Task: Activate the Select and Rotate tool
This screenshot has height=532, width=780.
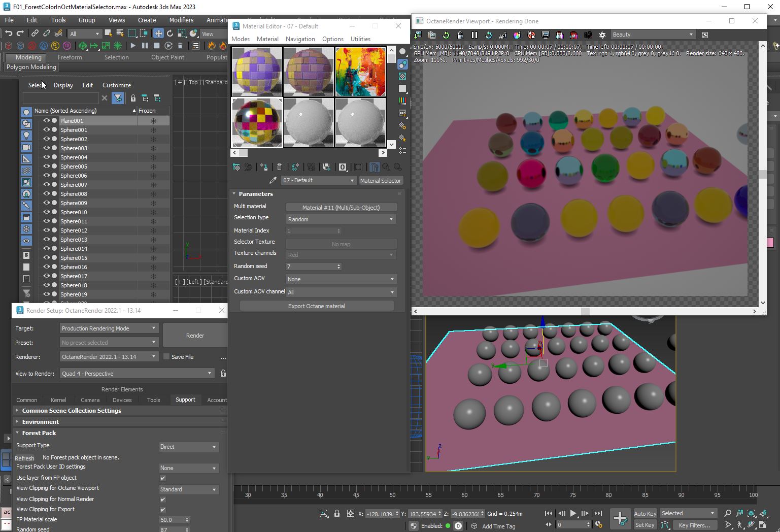Action: [x=170, y=34]
